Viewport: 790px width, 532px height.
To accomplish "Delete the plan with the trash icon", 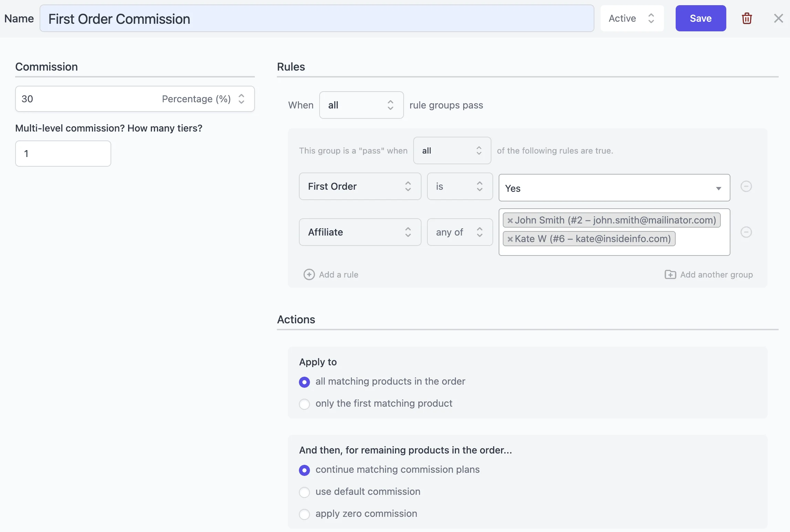I will coord(747,18).
